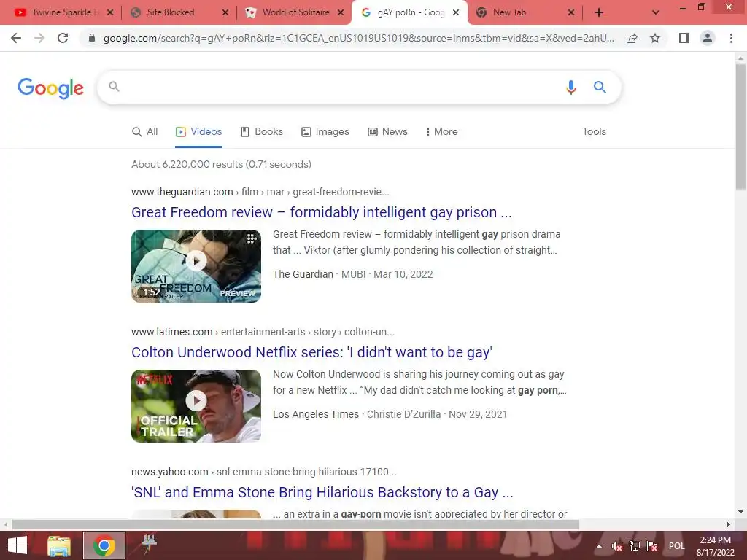Image resolution: width=747 pixels, height=560 pixels.
Task: Bookmark this page with the star icon
Action: point(655,38)
